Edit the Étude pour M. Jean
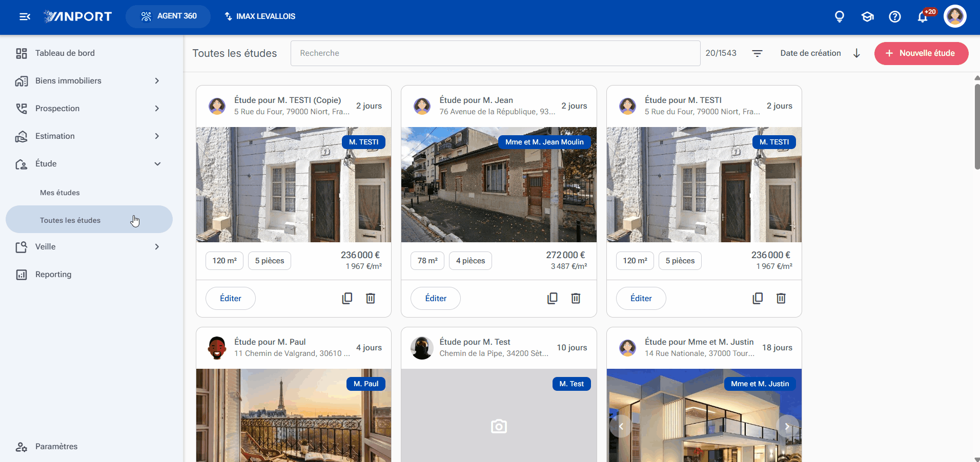Image resolution: width=980 pixels, height=462 pixels. [x=436, y=298]
